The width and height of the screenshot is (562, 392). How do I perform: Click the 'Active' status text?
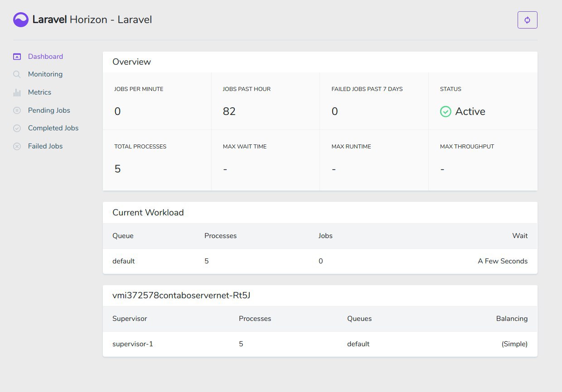(470, 111)
